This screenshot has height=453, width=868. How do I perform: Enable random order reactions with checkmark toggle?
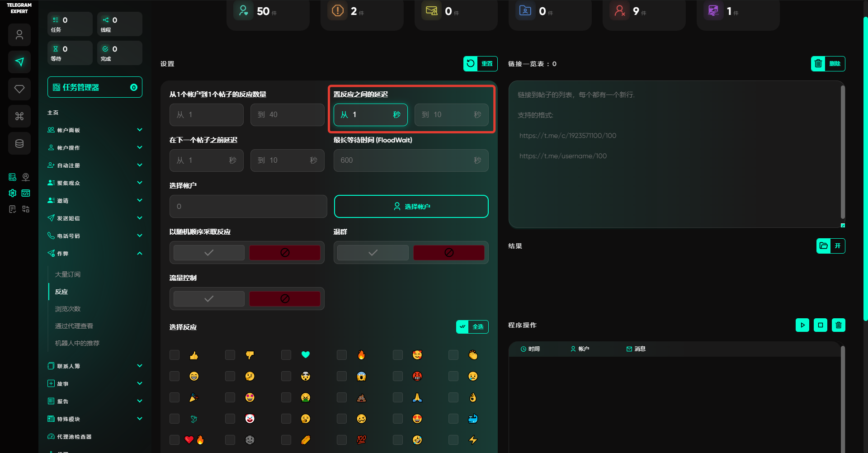point(209,253)
